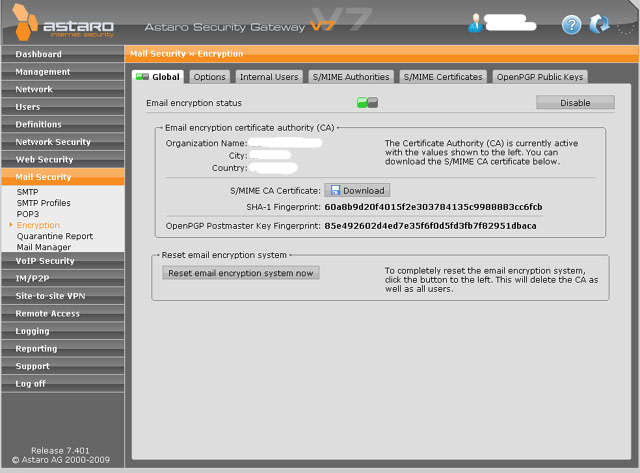Toggle the email encryption status indicator
The image size is (640, 473).
367,102
